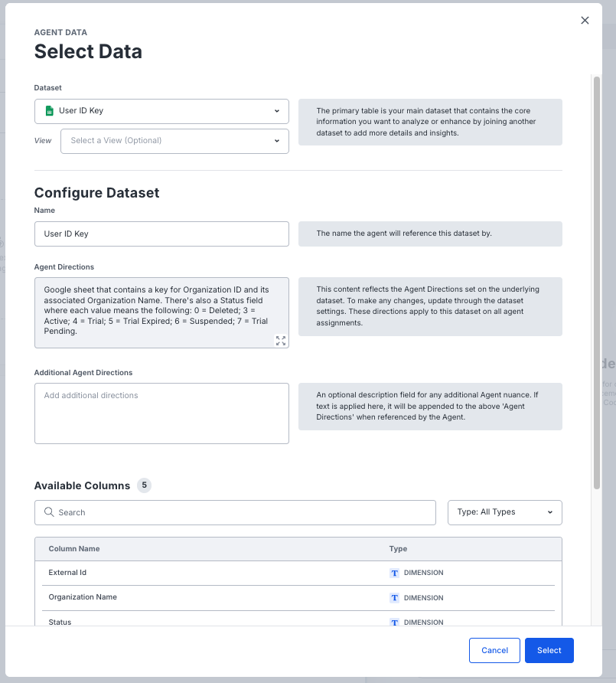Click the text type icon for External Id

(395, 573)
